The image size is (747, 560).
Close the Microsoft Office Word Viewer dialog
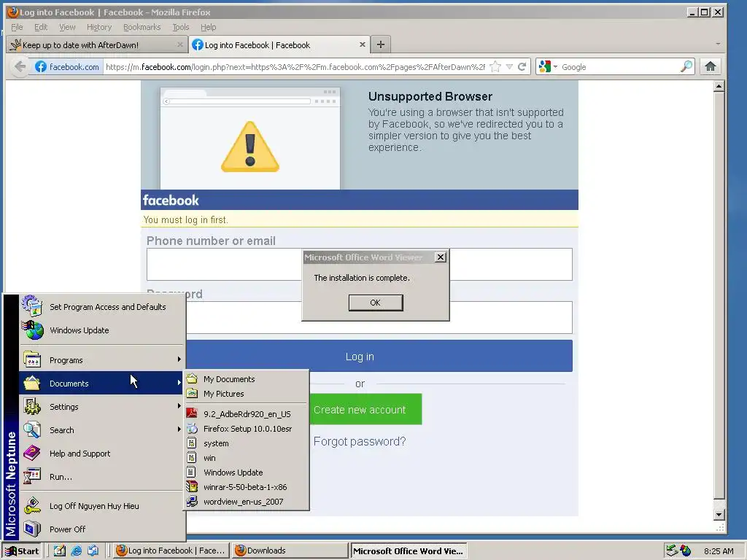pyautogui.click(x=440, y=257)
